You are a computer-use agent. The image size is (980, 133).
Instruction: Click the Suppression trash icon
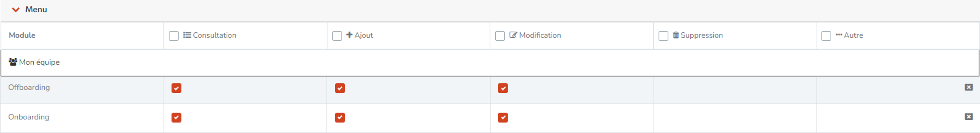[676, 35]
